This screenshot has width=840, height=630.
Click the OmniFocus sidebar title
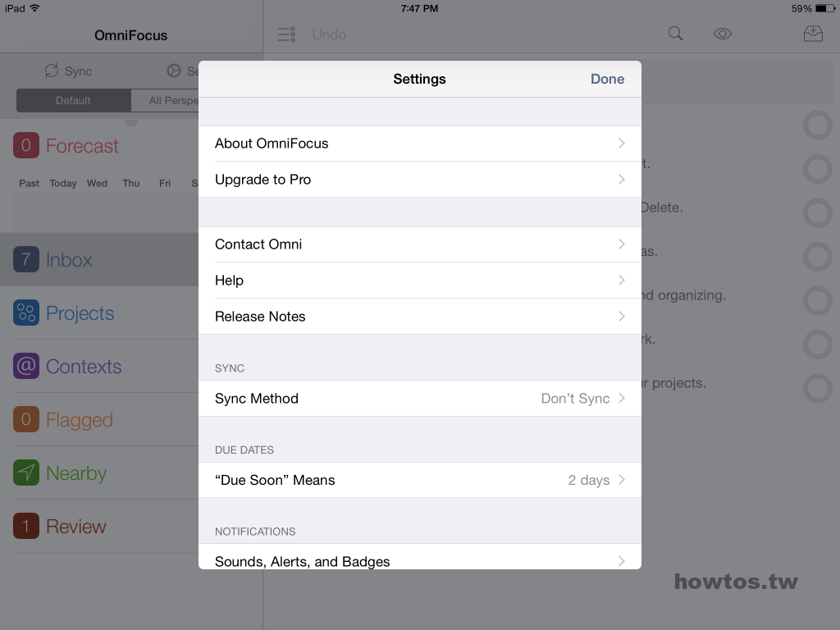[x=130, y=35]
